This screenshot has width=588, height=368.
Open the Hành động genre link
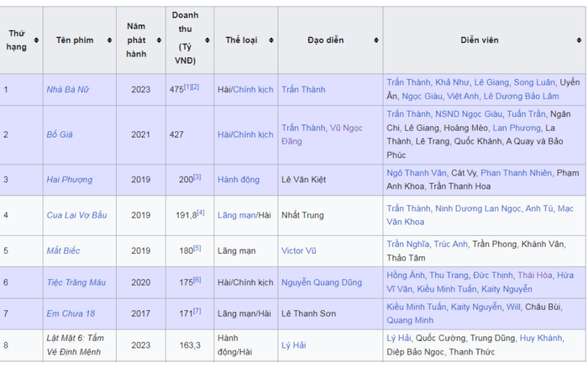coord(239,180)
